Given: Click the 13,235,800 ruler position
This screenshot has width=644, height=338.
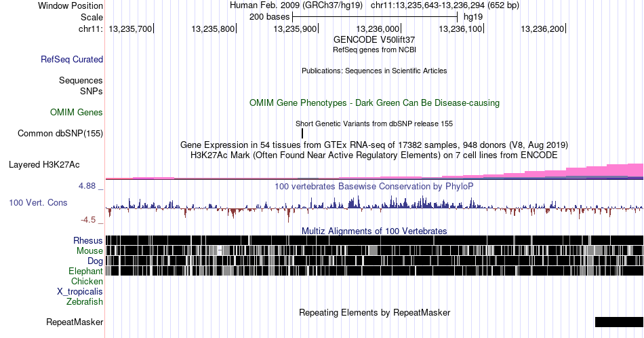Looking at the screenshot, I should 213,29.
